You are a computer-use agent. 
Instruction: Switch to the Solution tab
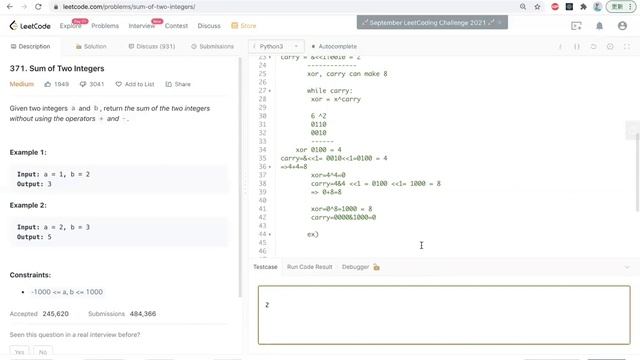pyautogui.click(x=91, y=47)
